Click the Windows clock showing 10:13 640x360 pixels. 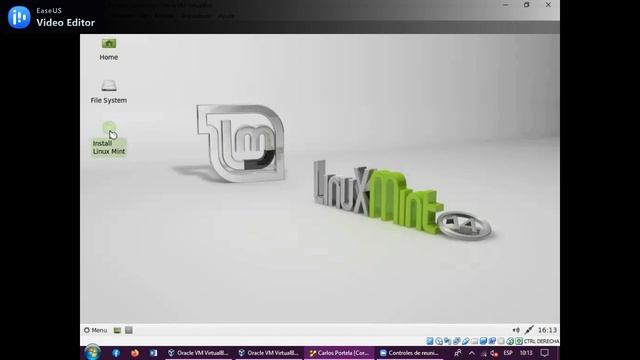pos(526,353)
